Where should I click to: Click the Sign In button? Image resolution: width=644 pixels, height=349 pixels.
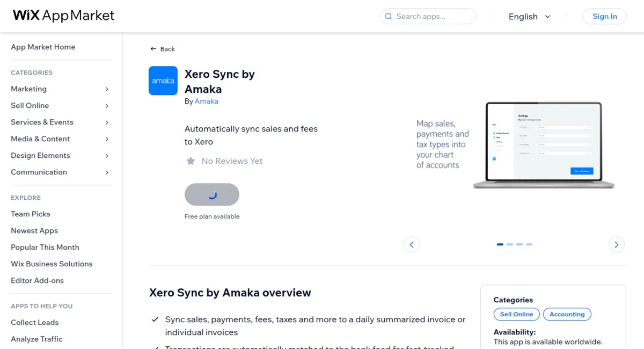605,16
